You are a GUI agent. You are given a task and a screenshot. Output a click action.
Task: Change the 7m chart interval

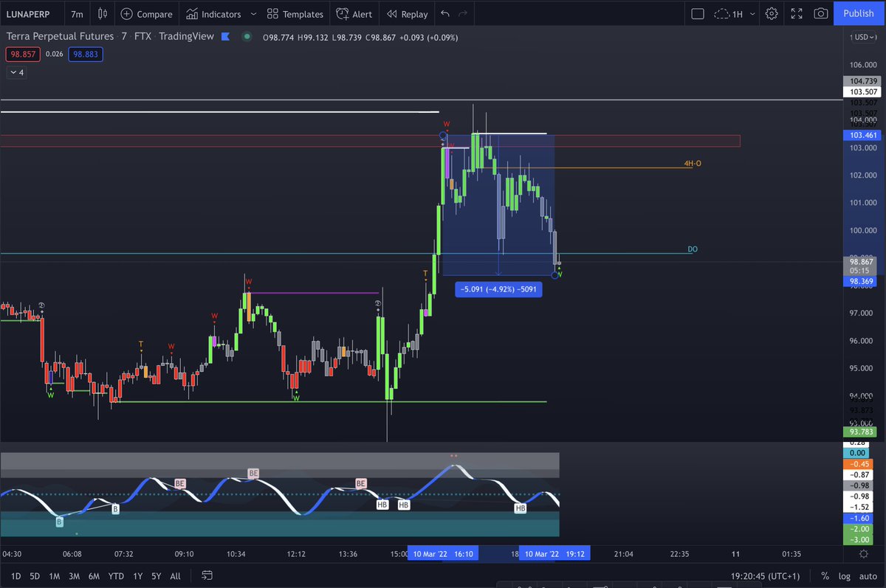pyautogui.click(x=77, y=13)
